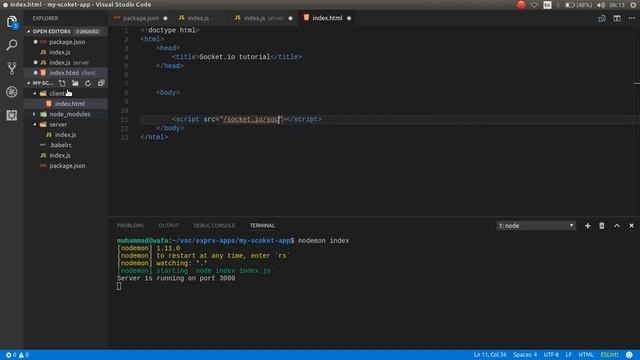
Task: Open index.html client in Open Editors
Action: tap(72, 73)
